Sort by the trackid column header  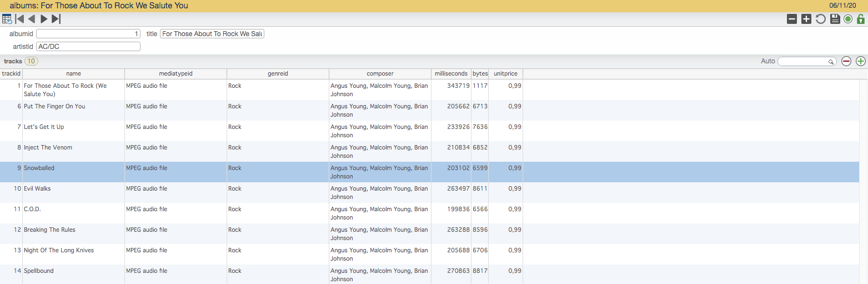click(x=11, y=73)
